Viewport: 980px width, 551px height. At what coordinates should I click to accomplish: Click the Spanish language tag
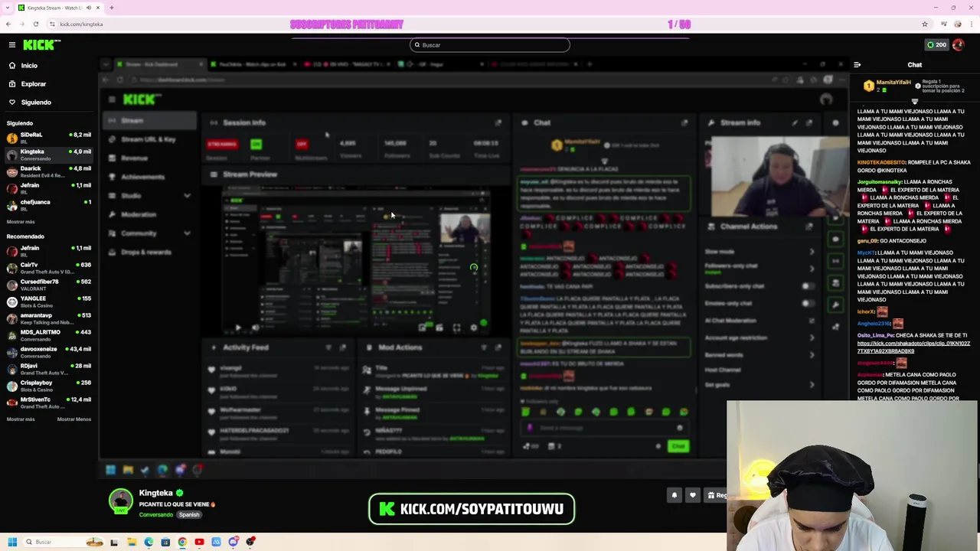pos(189,515)
